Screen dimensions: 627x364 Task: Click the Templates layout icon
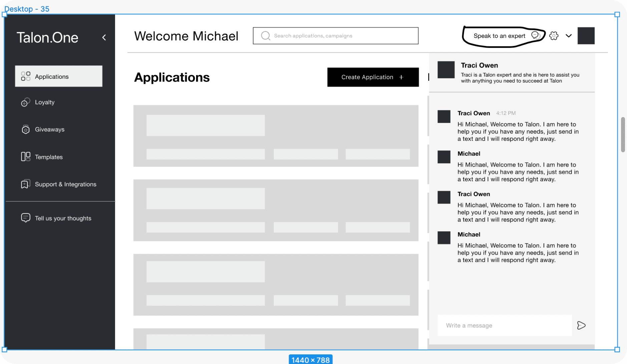pos(26,157)
